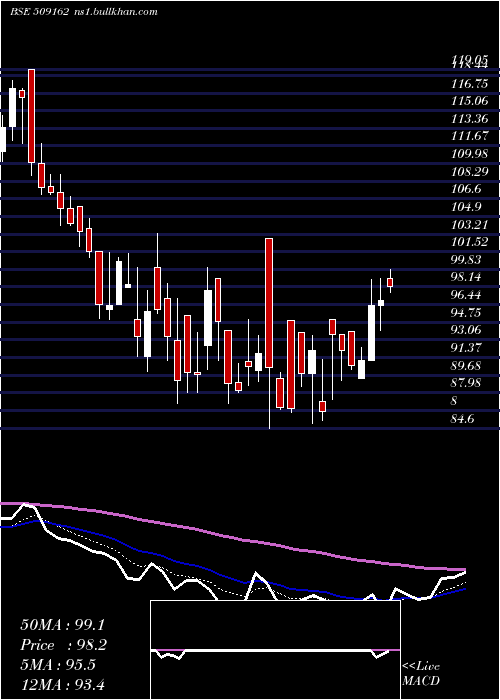Select the 98.14 price axis label
Viewport: 500px width, 700px height.
pyautogui.click(x=466, y=277)
